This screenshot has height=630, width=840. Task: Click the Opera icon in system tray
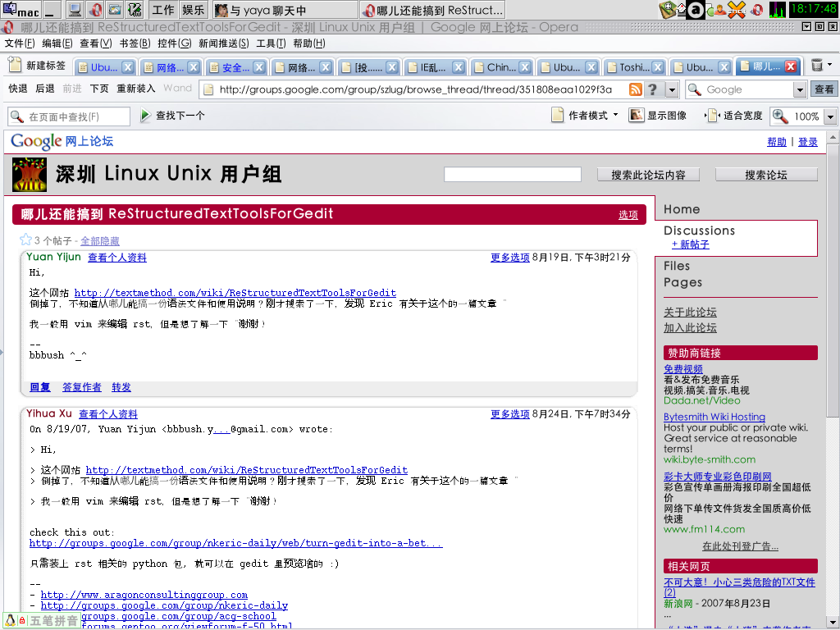click(x=757, y=10)
